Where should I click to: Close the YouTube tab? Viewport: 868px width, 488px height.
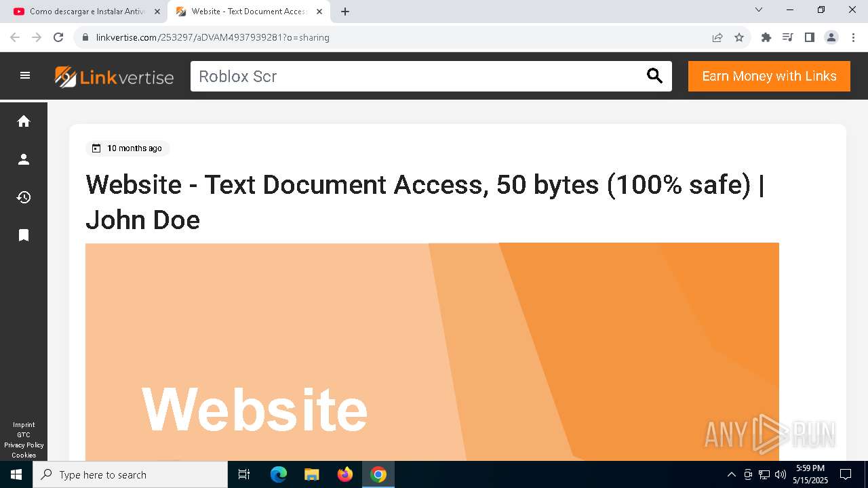157,12
